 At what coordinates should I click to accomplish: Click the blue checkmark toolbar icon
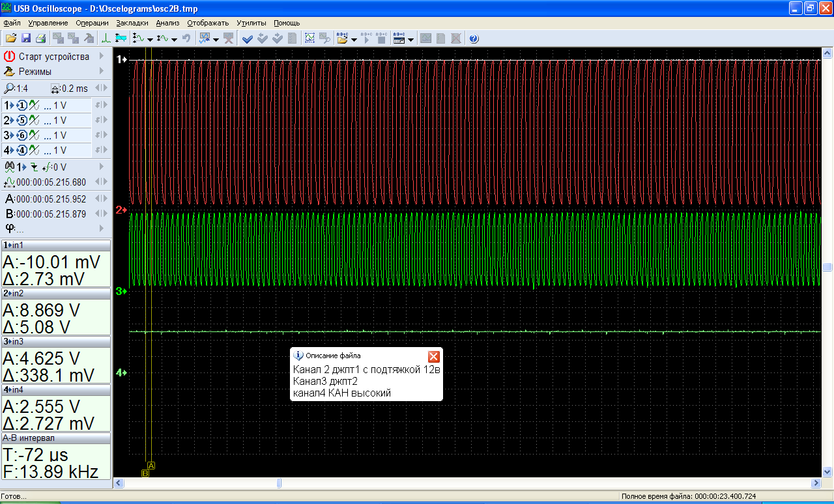(248, 39)
